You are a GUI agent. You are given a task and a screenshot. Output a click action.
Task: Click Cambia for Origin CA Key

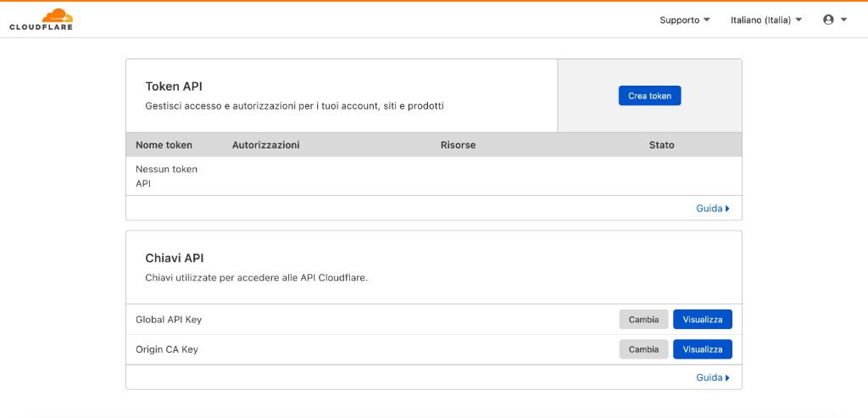click(x=644, y=349)
